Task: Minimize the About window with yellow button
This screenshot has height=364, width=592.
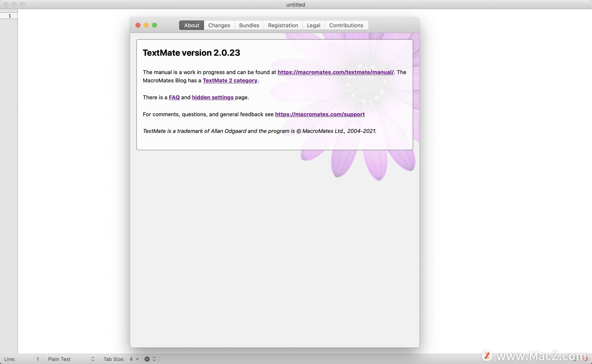Action: [146, 25]
